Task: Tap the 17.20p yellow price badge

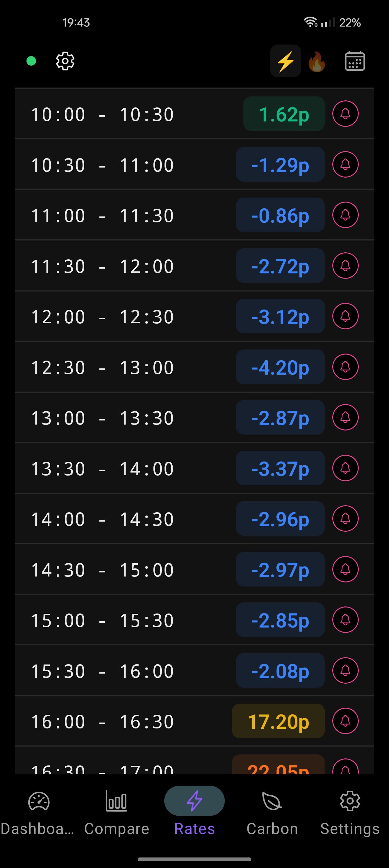Action: tap(278, 721)
